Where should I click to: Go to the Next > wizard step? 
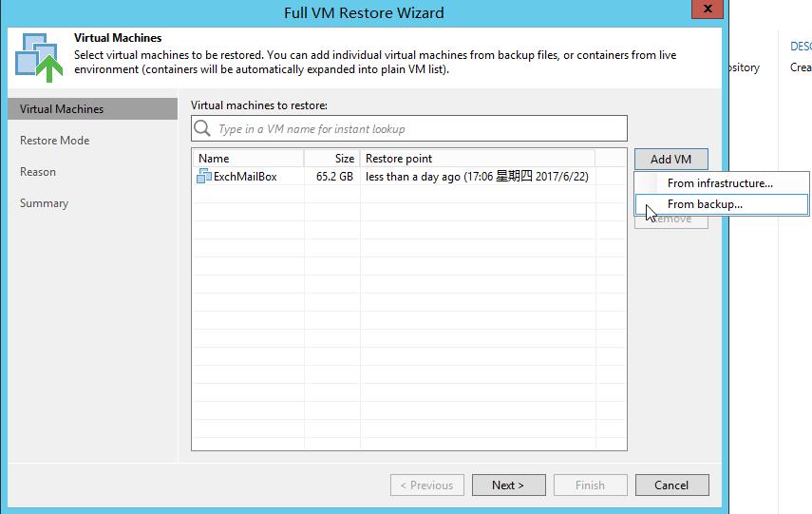pyautogui.click(x=508, y=485)
